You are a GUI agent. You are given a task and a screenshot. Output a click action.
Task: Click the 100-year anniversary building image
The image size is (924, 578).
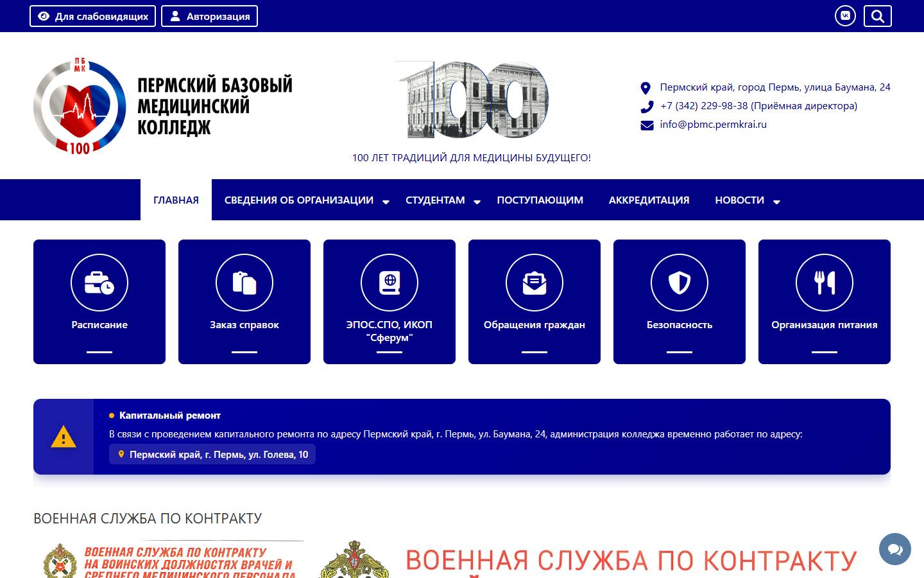[472, 100]
